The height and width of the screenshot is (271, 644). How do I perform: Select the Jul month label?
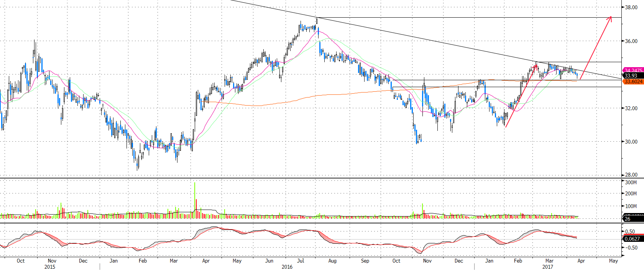coord(301,261)
